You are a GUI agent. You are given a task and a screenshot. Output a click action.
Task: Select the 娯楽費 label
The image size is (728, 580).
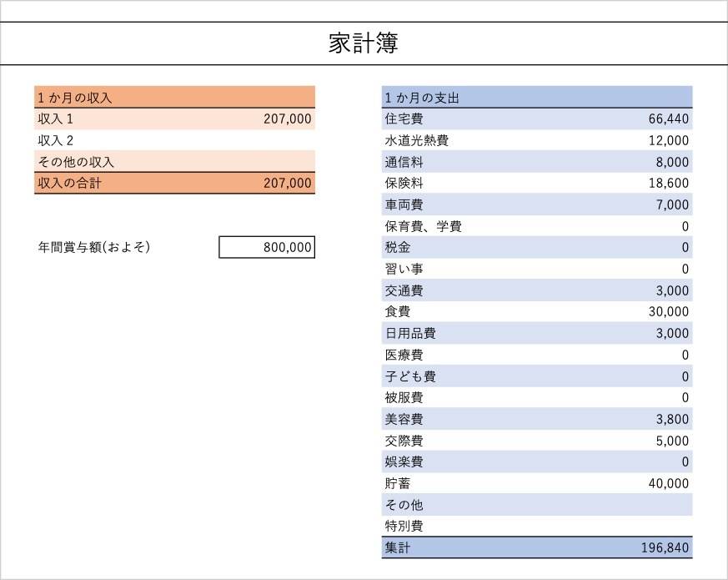(404, 461)
